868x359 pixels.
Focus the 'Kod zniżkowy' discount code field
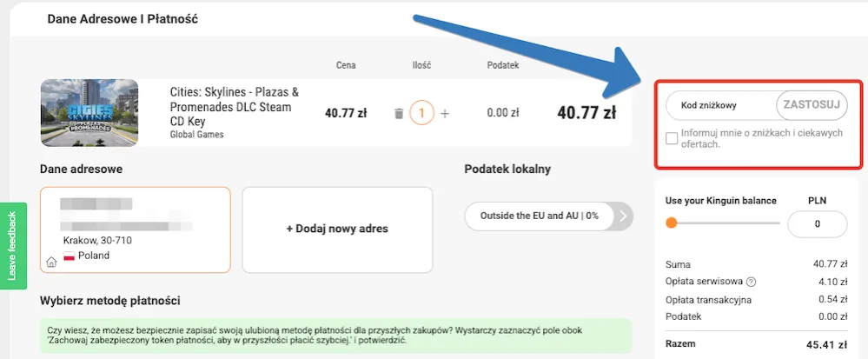[719, 105]
